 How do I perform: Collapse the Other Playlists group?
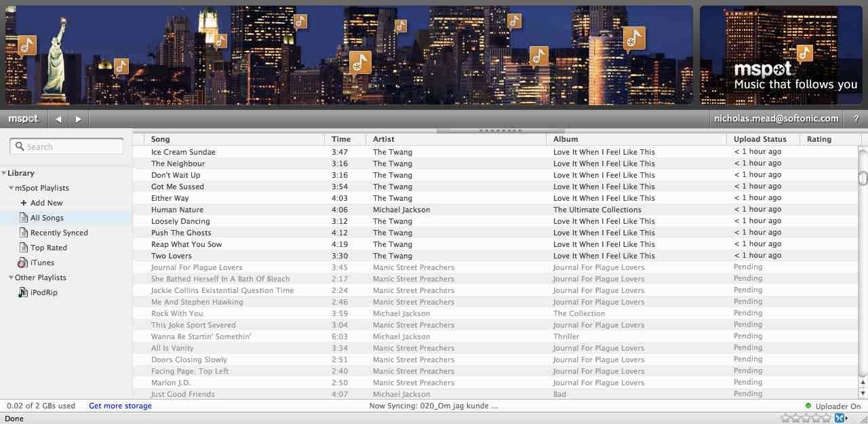[x=11, y=277]
